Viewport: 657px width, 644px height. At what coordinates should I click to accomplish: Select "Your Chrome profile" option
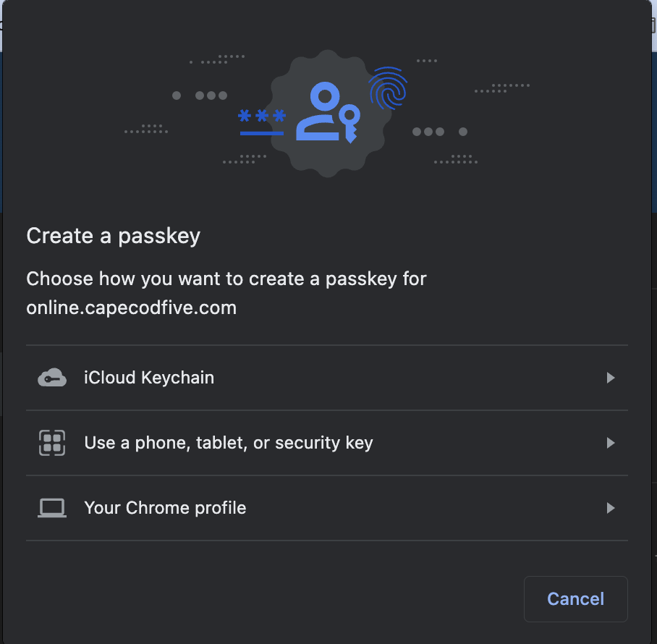[165, 508]
